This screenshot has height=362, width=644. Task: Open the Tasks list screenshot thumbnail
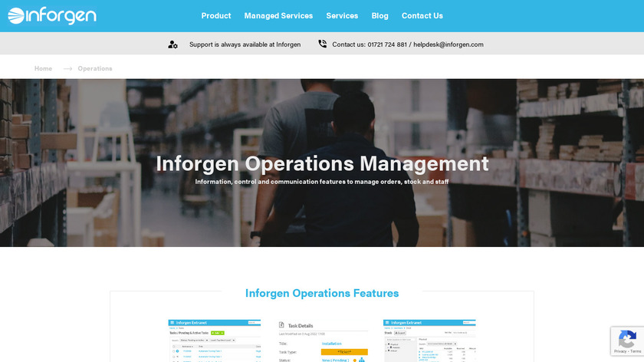coord(215,341)
